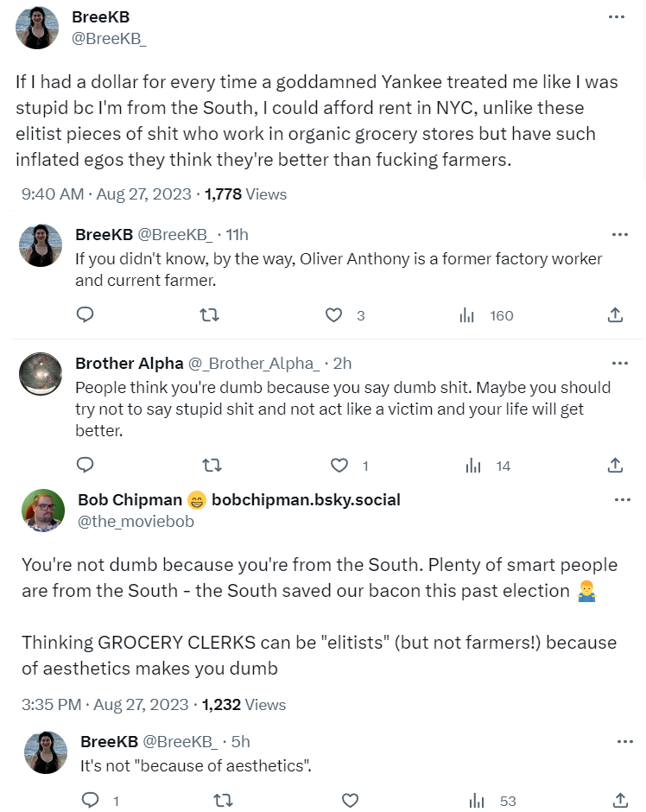Viewport: 646px width, 812px height.
Task: Open more options on BreeKB's main tweet
Action: point(616,17)
